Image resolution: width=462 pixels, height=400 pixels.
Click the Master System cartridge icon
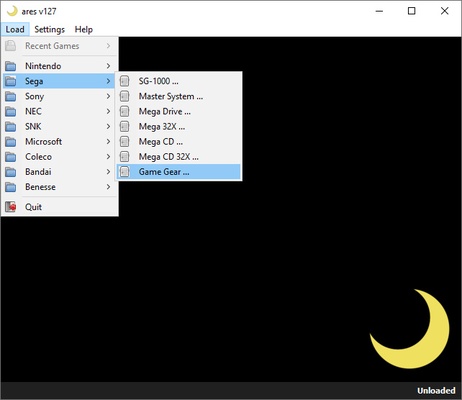point(124,96)
